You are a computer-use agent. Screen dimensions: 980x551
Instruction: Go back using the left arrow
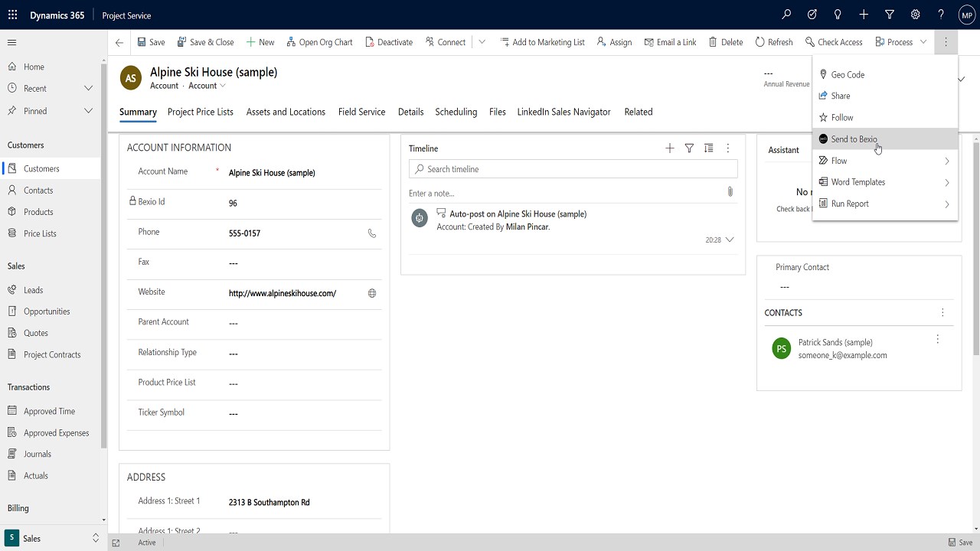(x=119, y=42)
